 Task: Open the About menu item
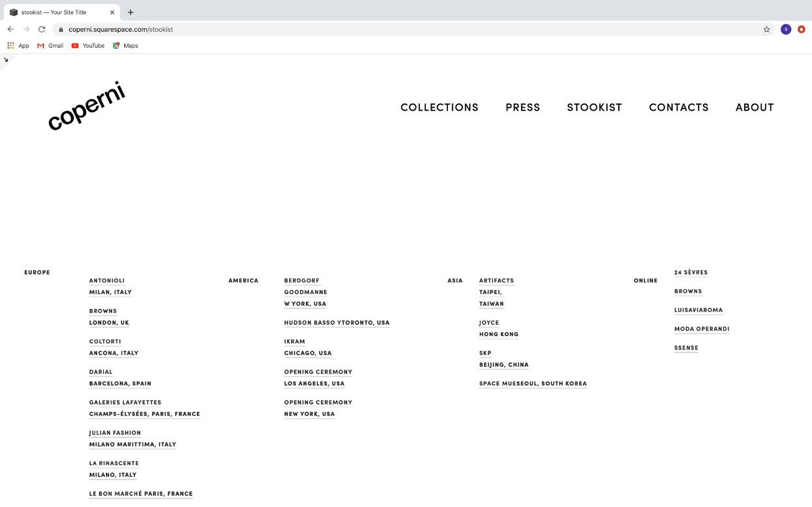click(755, 108)
